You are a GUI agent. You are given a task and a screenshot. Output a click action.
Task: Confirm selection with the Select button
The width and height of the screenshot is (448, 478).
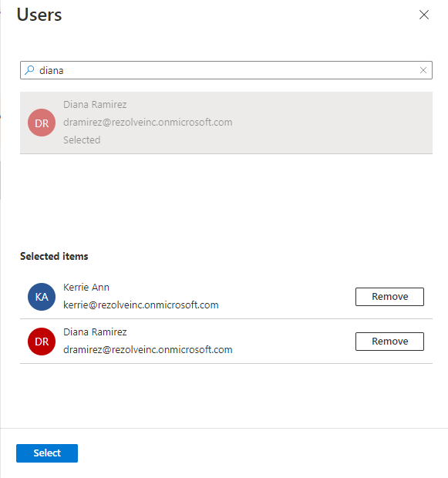tap(47, 453)
